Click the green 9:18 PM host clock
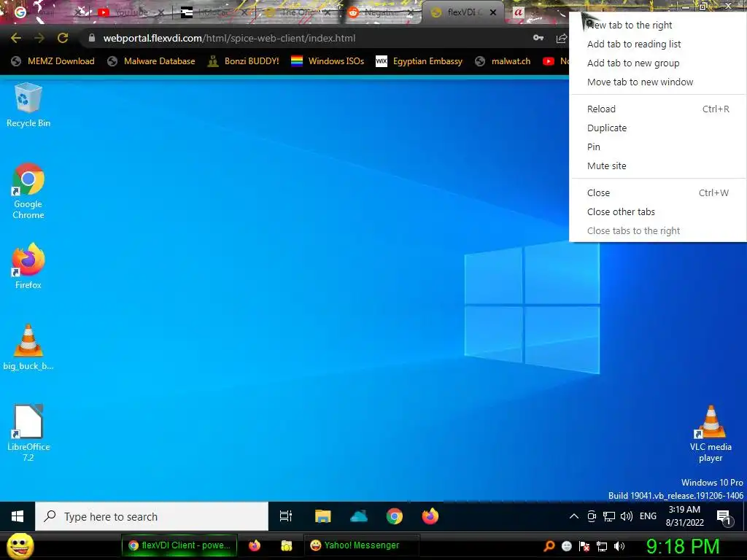This screenshot has height=560, width=747. click(683, 546)
